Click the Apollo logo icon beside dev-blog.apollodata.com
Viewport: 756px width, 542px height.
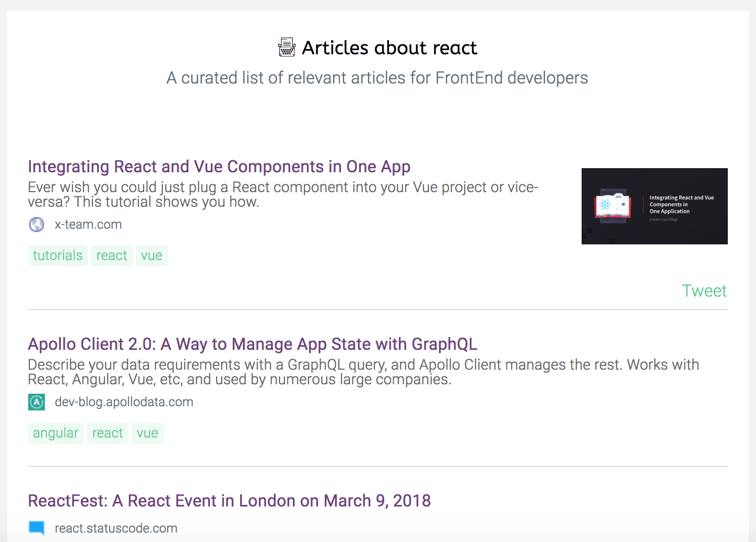(x=36, y=402)
